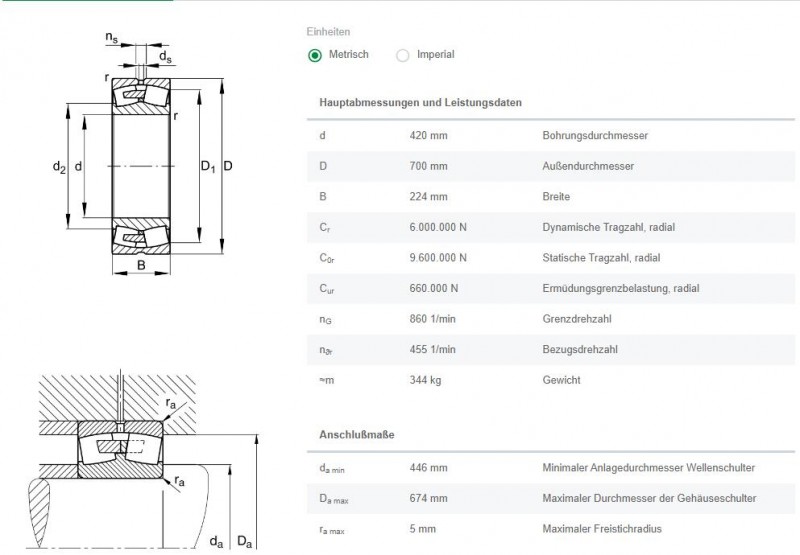Viewport: 800px width, 555px height.
Task: Click the C0r symbol in the table
Action: click(327, 259)
